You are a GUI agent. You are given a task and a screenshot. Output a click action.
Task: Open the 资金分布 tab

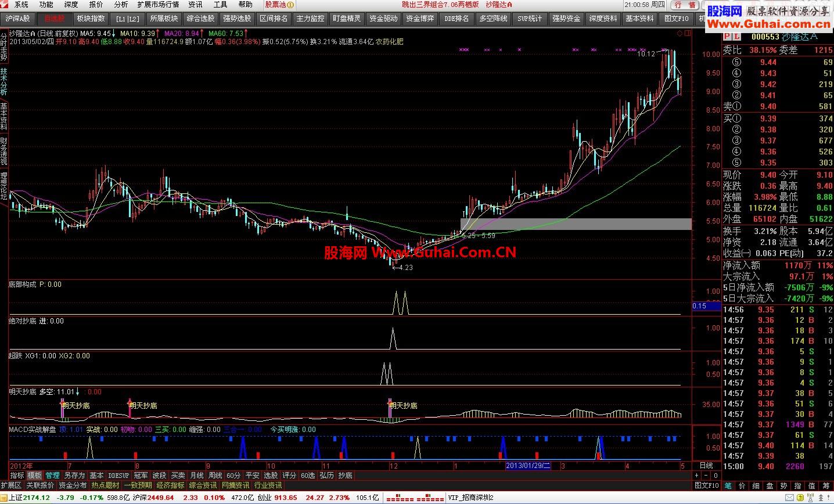coord(73,485)
